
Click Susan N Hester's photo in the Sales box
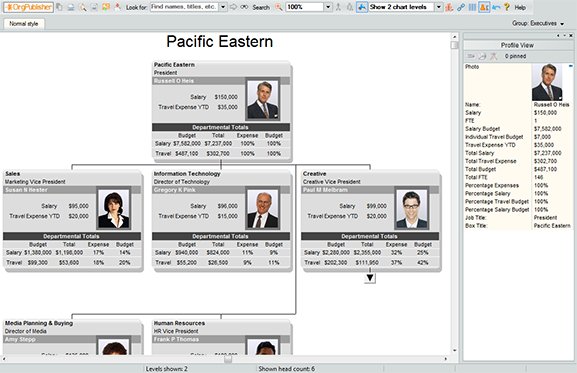tap(114, 209)
